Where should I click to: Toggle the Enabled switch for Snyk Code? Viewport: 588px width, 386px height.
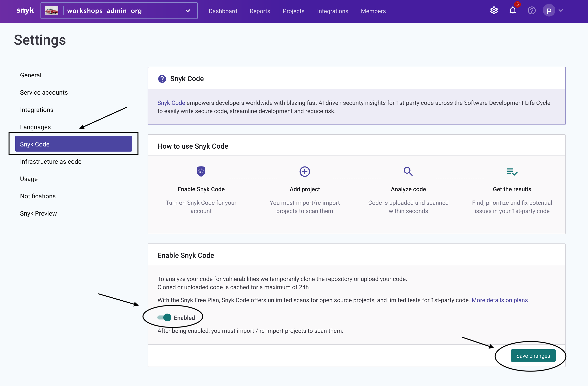point(164,317)
